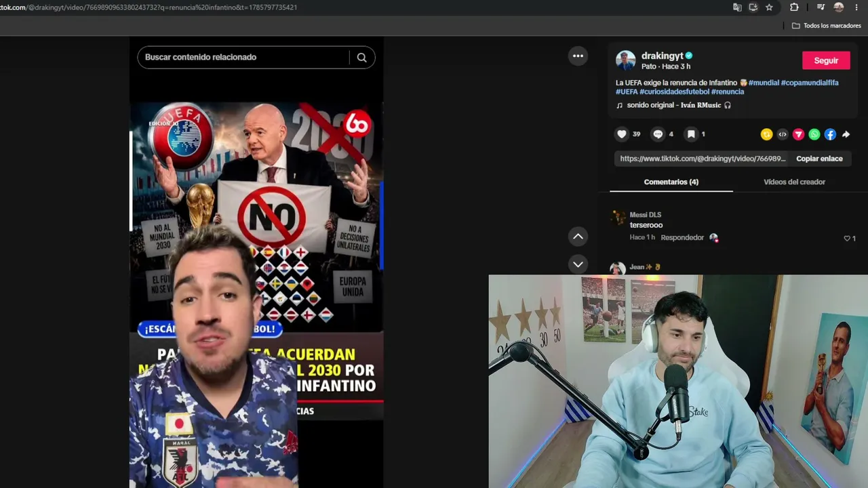Viewport: 868px width, 488px height.
Task: Click the "Hace 1 h" comment timestamp
Action: (x=642, y=238)
